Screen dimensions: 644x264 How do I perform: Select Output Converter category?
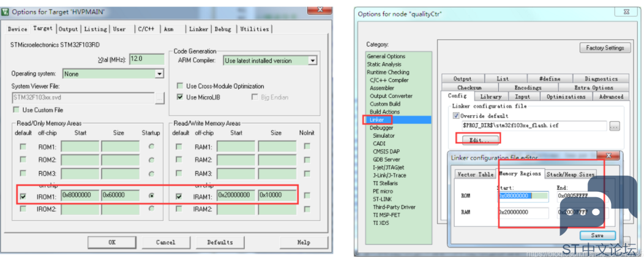[391, 96]
